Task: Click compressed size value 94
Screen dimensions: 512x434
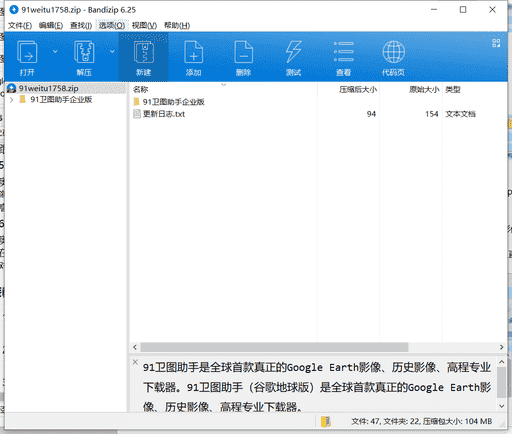Action: 371,114
